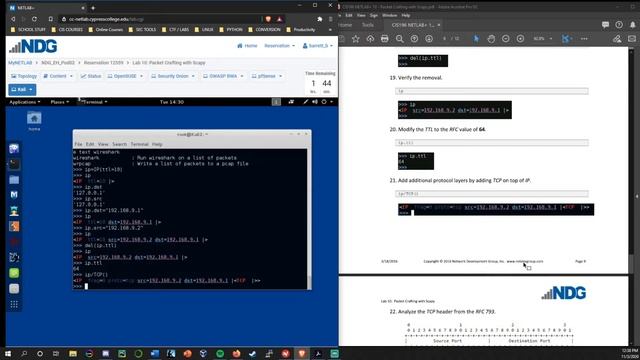
Task: Select the NETLAB browser tab
Action: (x=46, y=8)
